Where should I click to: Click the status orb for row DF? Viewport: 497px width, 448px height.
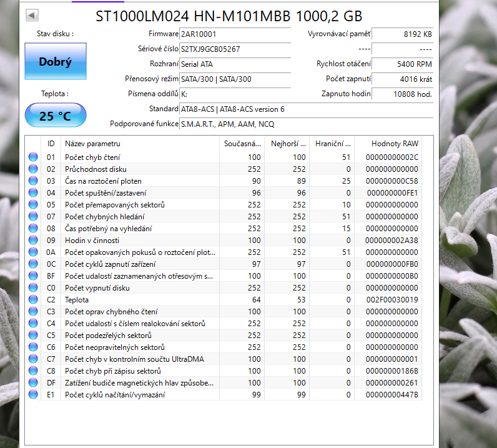(x=33, y=382)
